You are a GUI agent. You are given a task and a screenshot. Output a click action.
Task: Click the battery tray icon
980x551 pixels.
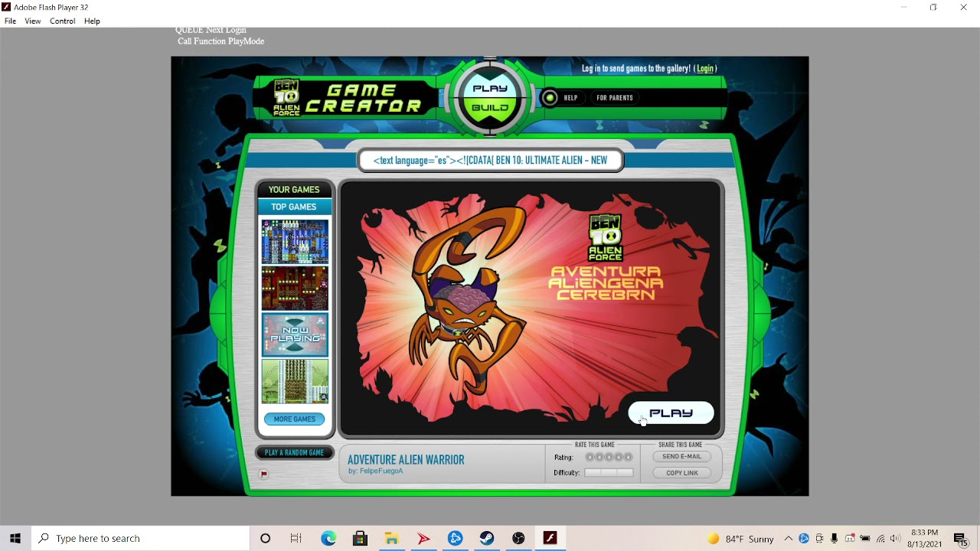865,539
